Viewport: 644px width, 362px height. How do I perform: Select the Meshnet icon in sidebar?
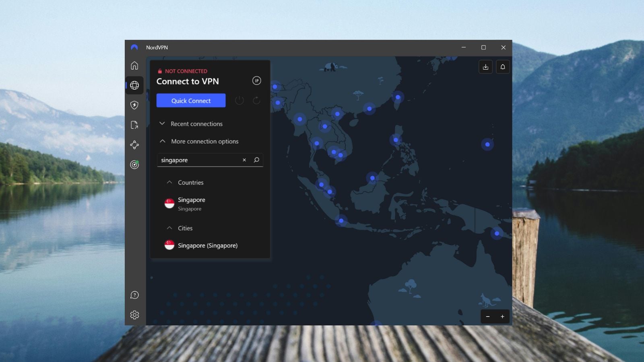134,145
